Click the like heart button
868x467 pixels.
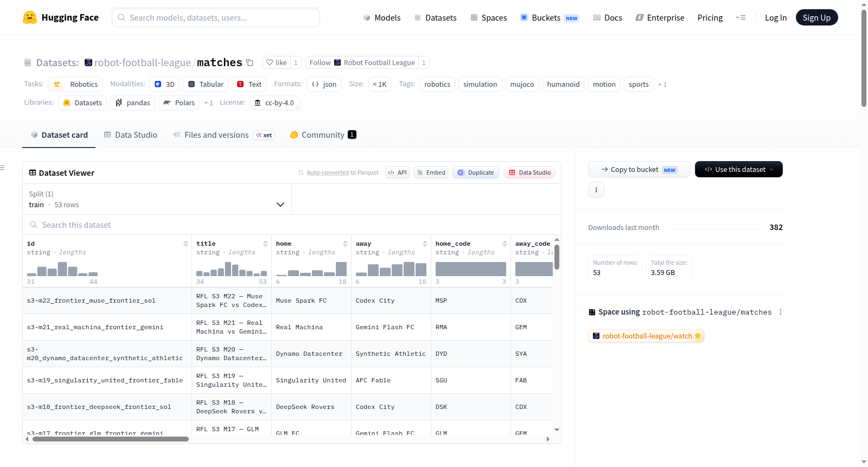(x=276, y=62)
